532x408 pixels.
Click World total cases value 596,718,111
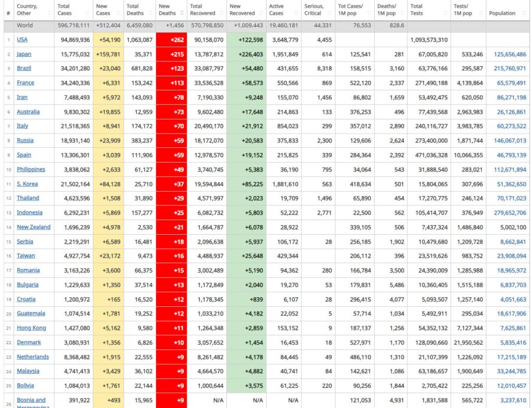[74, 25]
